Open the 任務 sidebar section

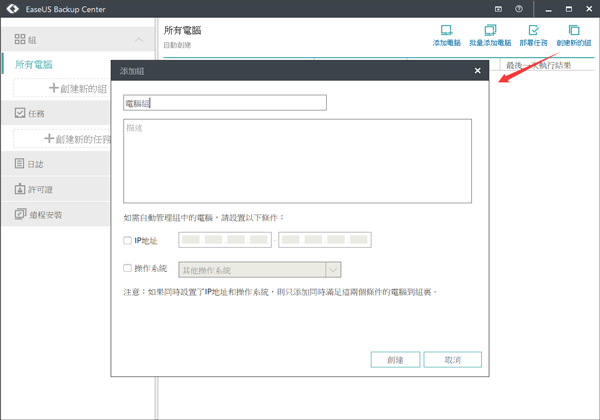[55, 113]
